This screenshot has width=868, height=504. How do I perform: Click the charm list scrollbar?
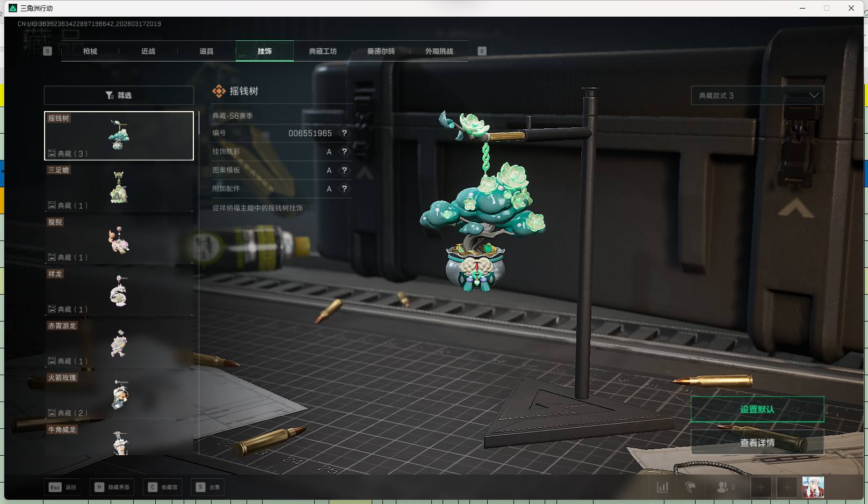[199, 123]
